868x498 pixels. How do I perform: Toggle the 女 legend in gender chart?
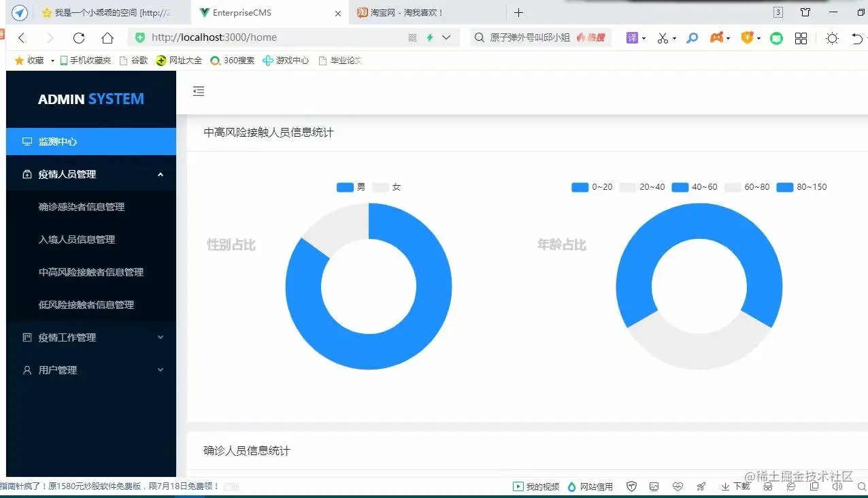[x=387, y=187]
